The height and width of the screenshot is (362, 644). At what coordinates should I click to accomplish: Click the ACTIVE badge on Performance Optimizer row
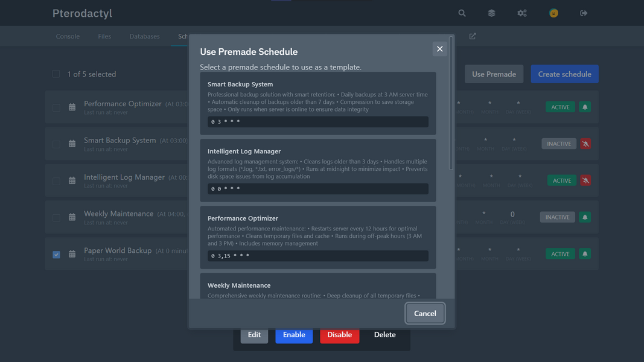[x=560, y=107]
